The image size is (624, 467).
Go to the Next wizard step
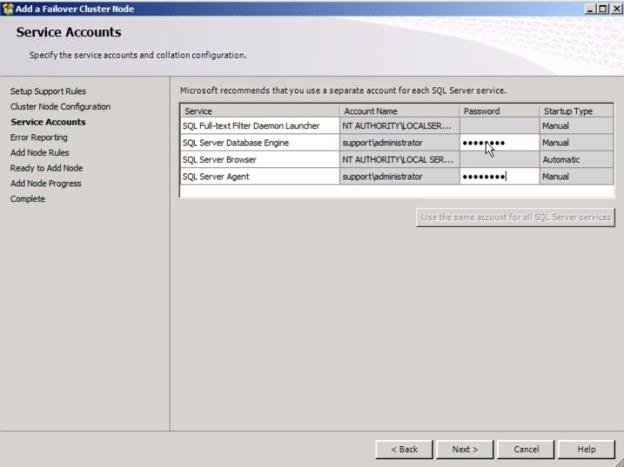click(x=464, y=449)
